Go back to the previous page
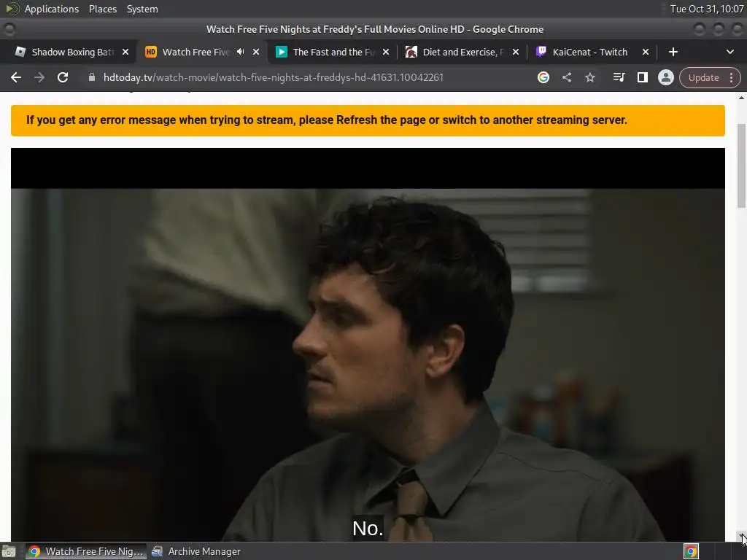This screenshot has width=747, height=560. click(x=16, y=77)
